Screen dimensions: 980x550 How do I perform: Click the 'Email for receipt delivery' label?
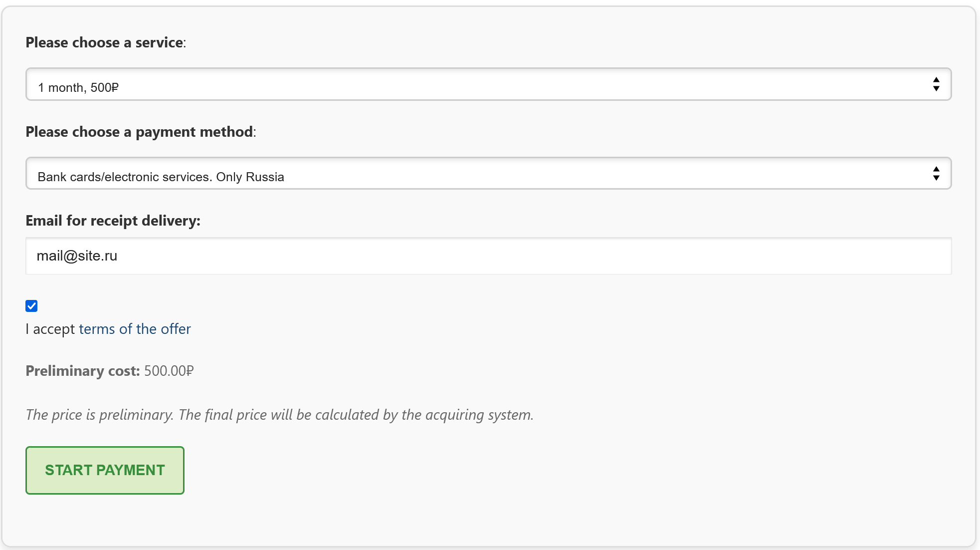coord(113,221)
